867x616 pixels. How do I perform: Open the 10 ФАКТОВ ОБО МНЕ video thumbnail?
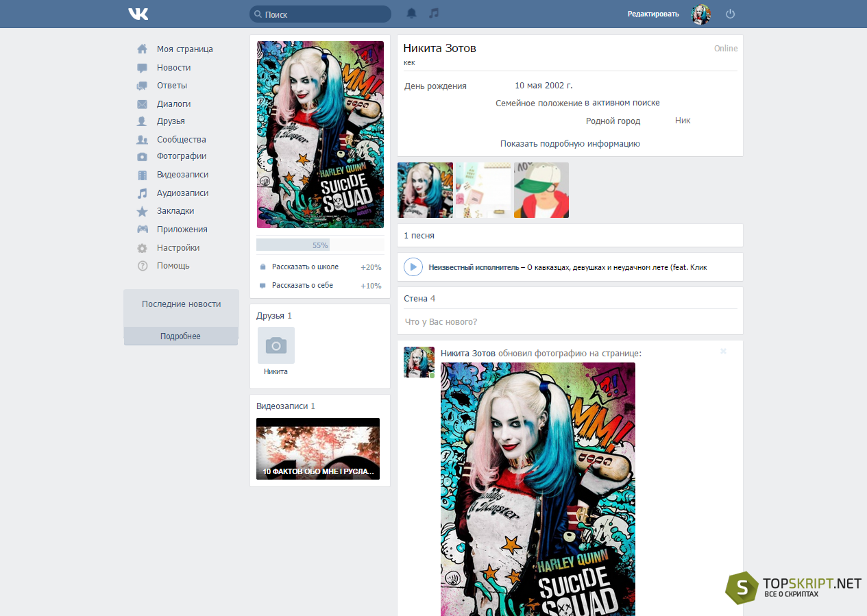click(318, 449)
